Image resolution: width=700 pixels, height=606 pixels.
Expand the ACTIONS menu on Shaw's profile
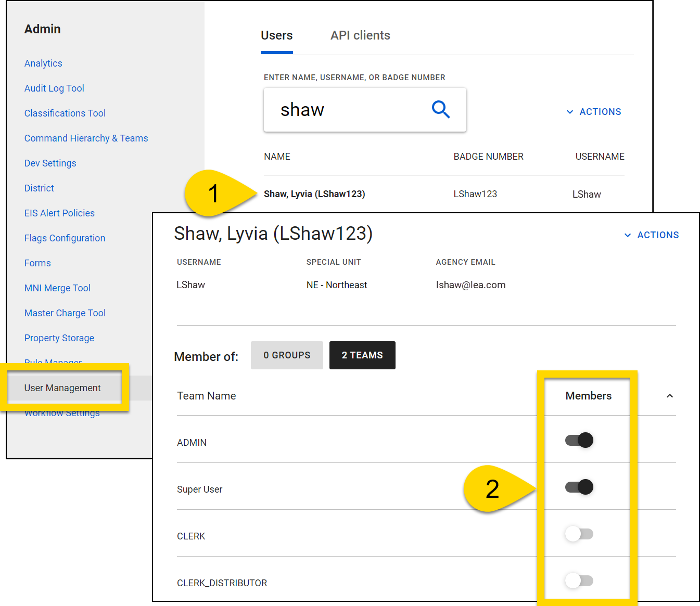pyautogui.click(x=652, y=235)
